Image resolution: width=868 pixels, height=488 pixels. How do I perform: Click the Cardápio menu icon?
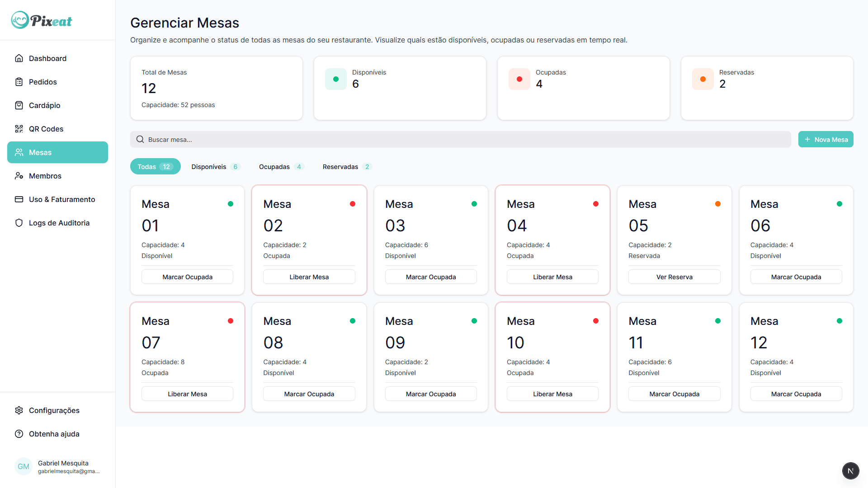pos(19,105)
